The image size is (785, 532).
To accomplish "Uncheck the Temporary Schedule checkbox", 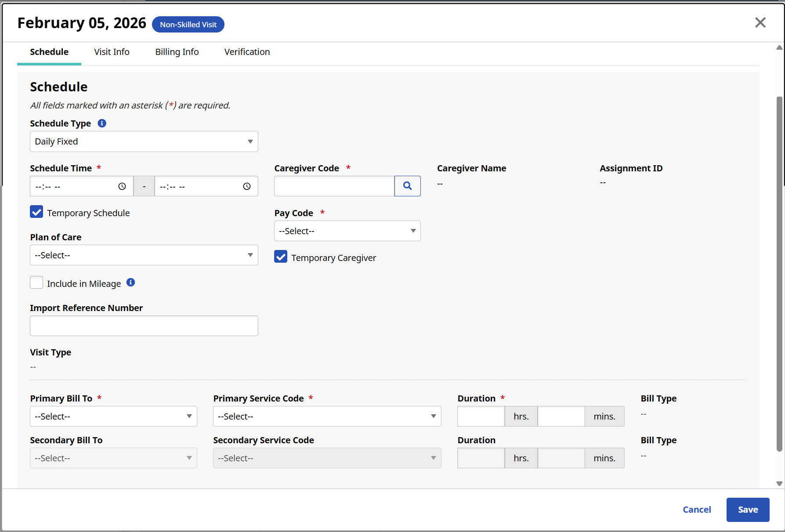I will [36, 212].
